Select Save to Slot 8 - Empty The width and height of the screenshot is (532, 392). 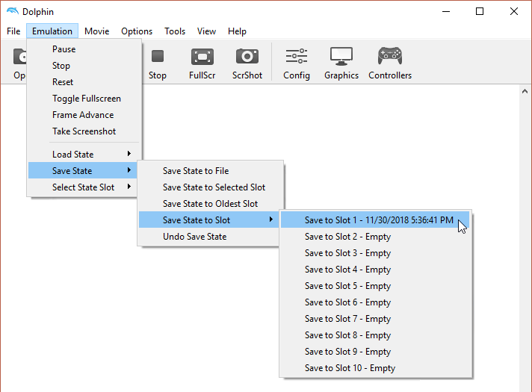tap(375, 335)
